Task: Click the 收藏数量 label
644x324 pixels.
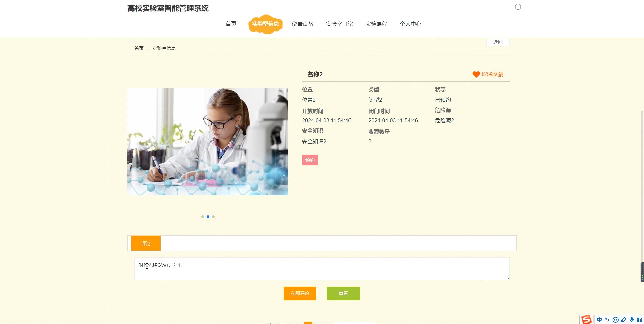Action: pyautogui.click(x=379, y=132)
